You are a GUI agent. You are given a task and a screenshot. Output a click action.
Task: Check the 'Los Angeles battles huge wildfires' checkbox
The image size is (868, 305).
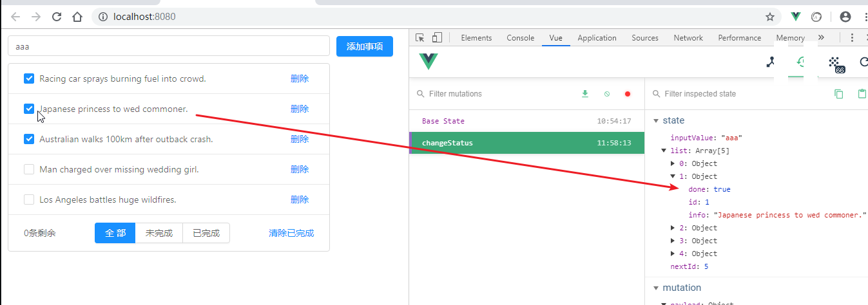pyautogui.click(x=29, y=199)
